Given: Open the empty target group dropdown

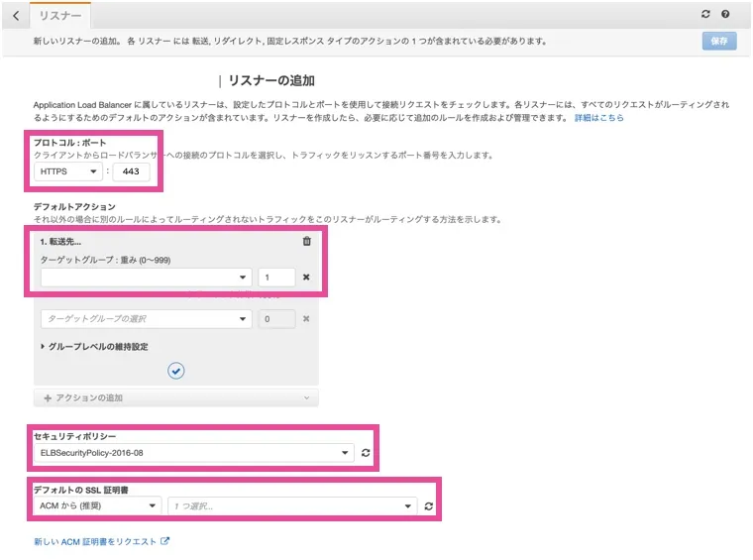Looking at the screenshot, I should [146, 278].
